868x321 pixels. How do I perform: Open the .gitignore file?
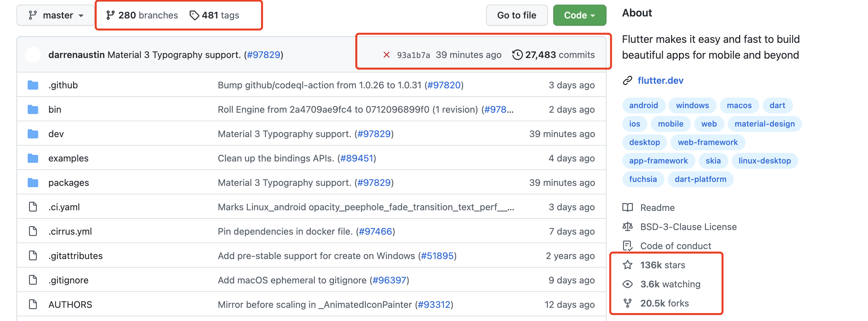point(68,280)
